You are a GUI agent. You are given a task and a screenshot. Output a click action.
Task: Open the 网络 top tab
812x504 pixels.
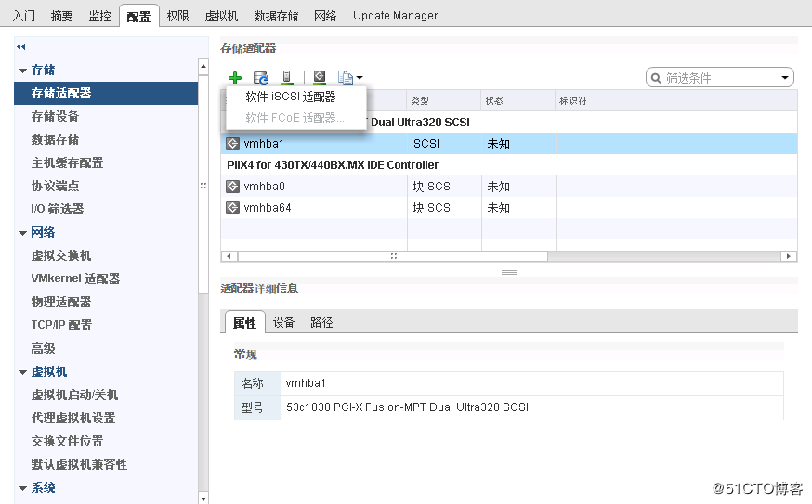tap(325, 16)
